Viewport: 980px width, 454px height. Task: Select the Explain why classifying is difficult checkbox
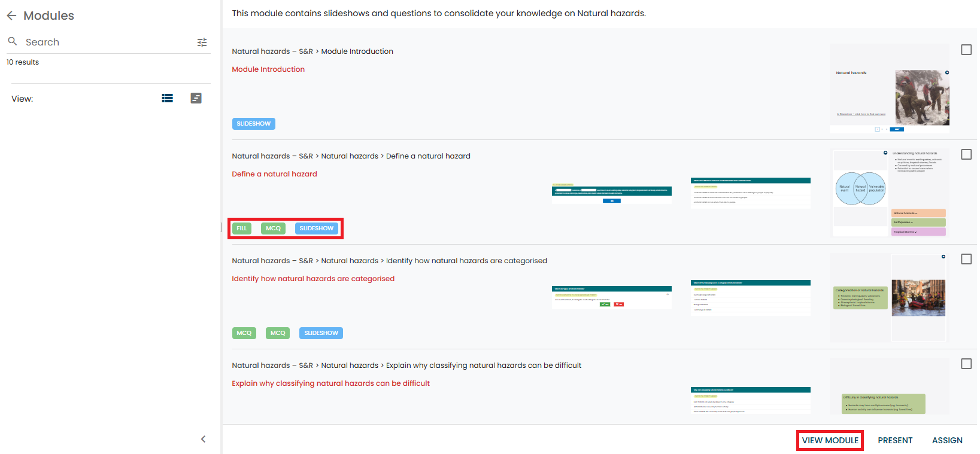click(966, 364)
